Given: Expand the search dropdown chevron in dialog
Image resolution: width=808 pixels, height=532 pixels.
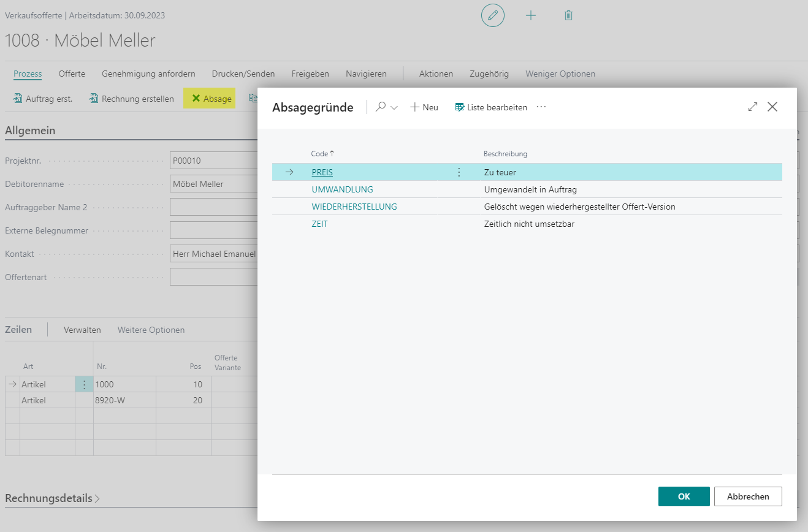Looking at the screenshot, I should [x=394, y=107].
